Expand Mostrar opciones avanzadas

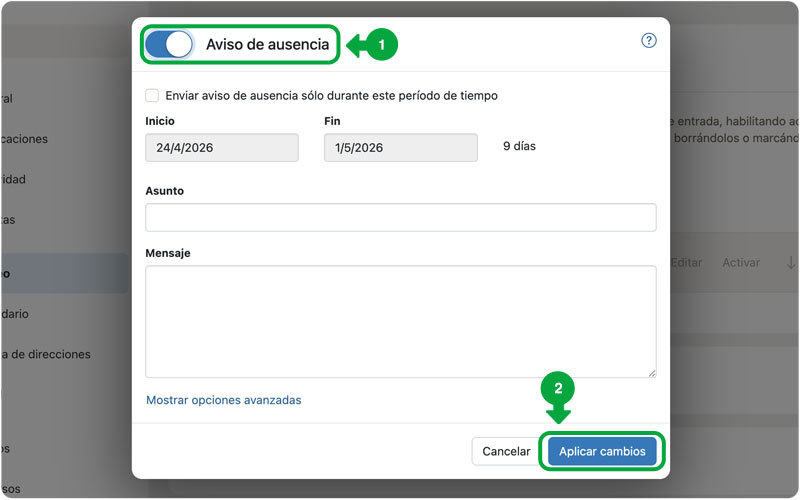pos(224,400)
